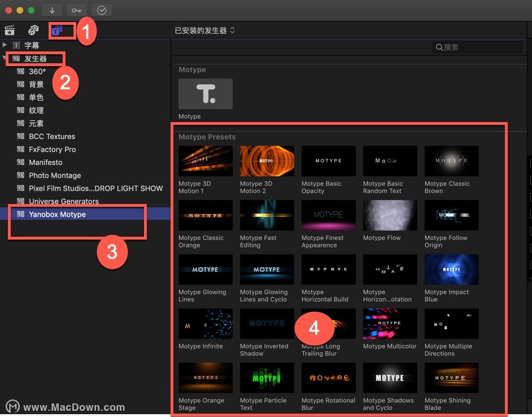
Task: Open the Universe Generators category
Action: point(85,201)
